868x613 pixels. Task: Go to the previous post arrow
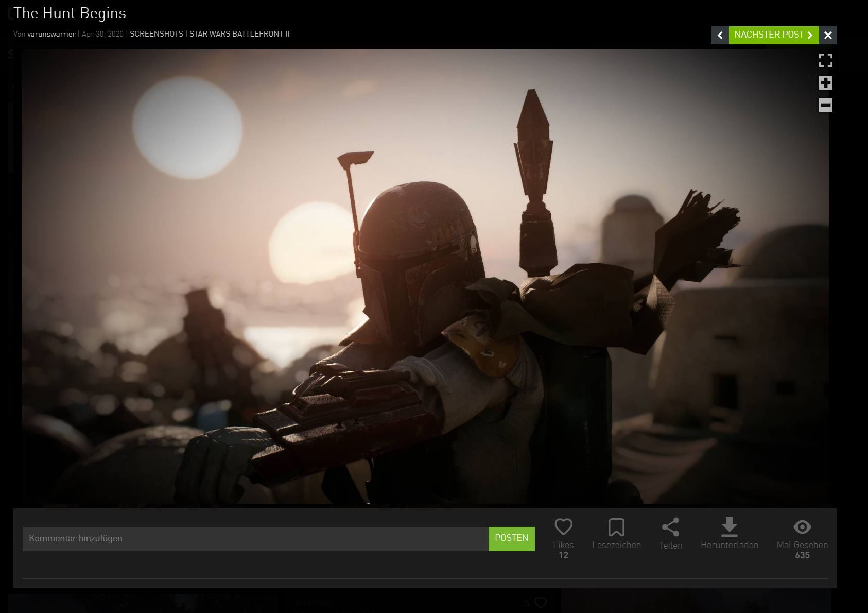720,35
